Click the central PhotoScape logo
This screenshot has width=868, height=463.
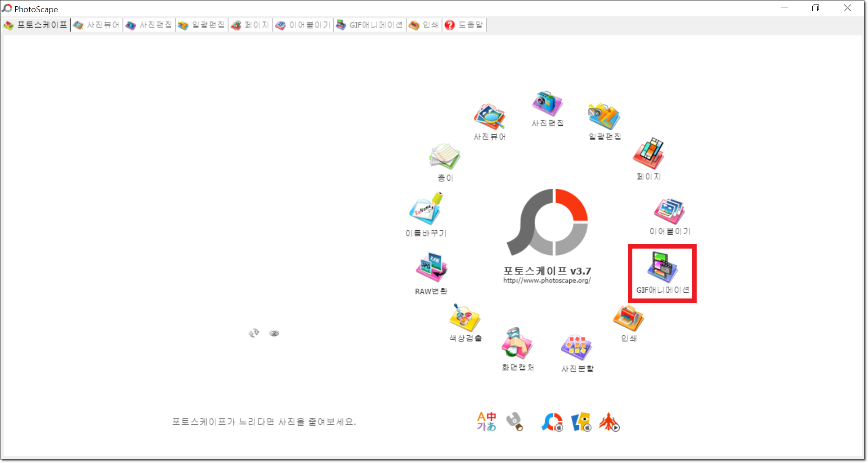(x=547, y=222)
